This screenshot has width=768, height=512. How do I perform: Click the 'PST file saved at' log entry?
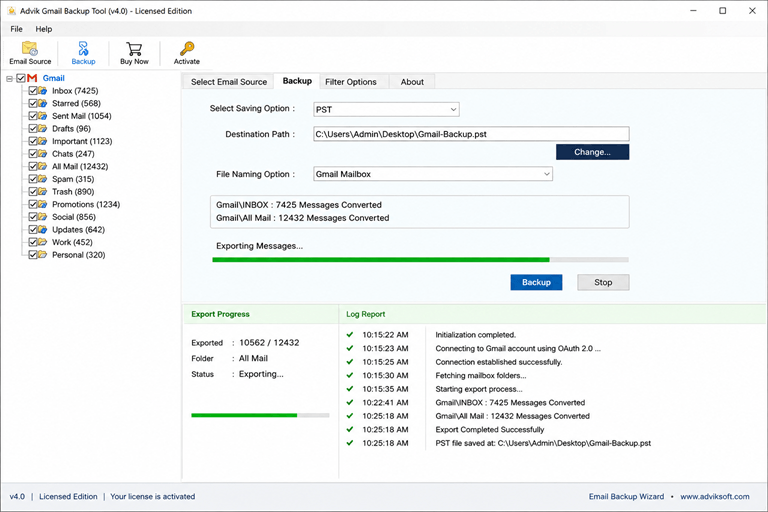click(543, 443)
